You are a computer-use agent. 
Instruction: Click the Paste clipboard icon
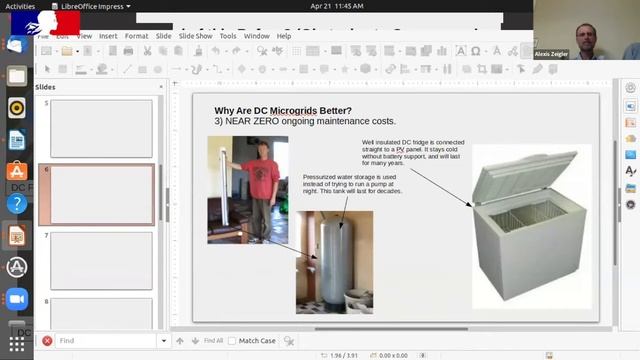178,51
